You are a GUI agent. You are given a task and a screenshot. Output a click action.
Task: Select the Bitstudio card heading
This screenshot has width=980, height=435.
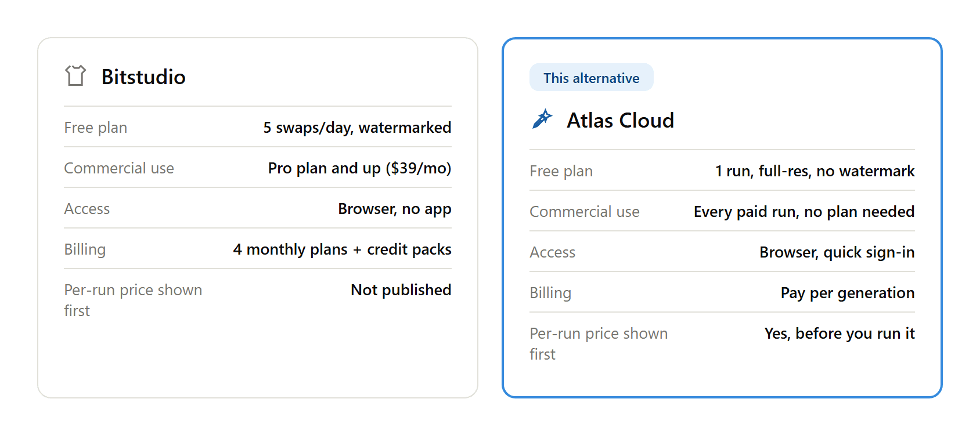[143, 77]
